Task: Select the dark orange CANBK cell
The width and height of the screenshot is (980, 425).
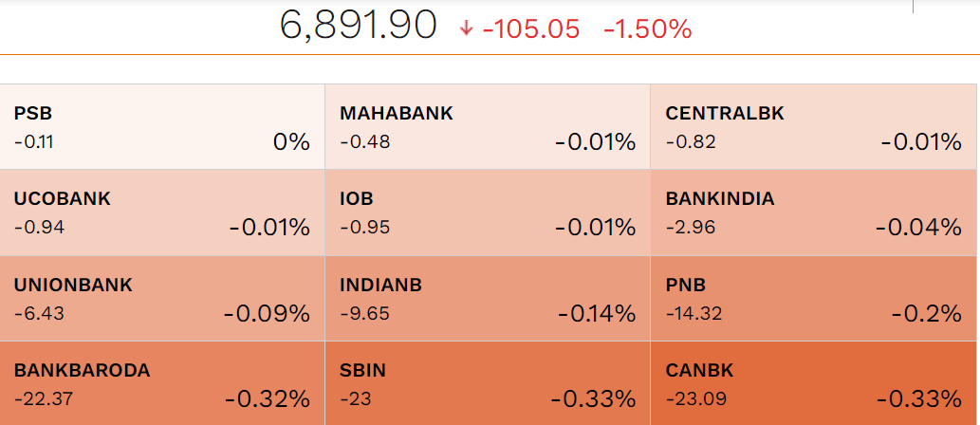Action: tap(813, 382)
